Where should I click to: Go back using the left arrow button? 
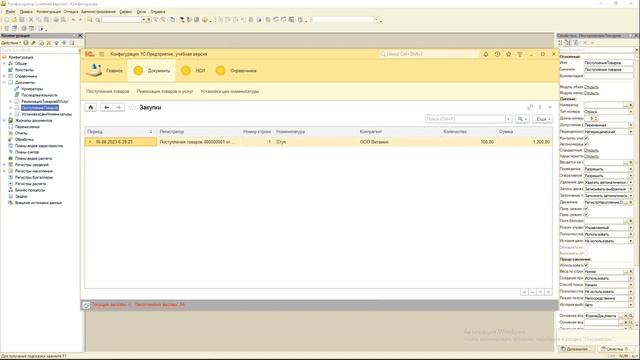(106, 107)
